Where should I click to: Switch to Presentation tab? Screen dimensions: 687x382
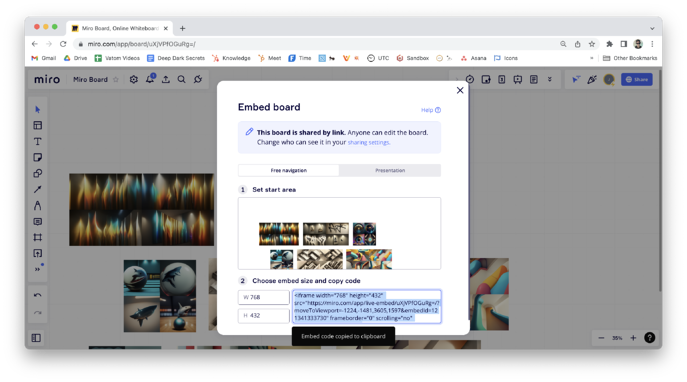[390, 170]
